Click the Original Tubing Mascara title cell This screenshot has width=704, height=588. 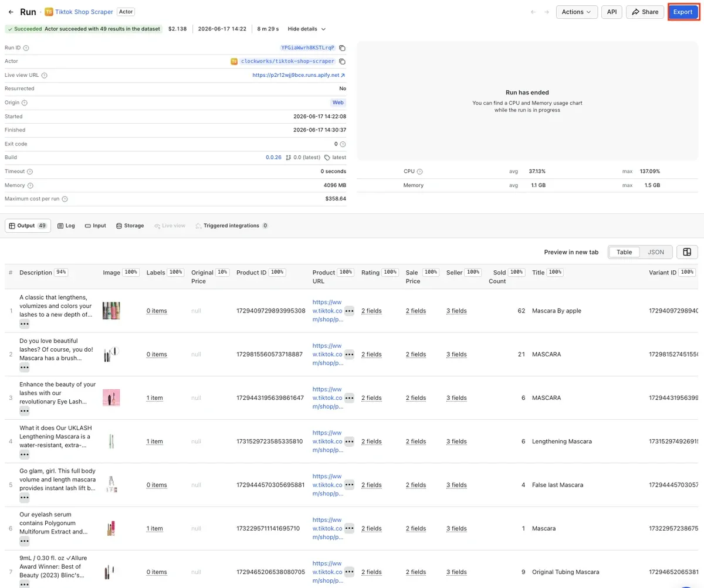coord(566,572)
